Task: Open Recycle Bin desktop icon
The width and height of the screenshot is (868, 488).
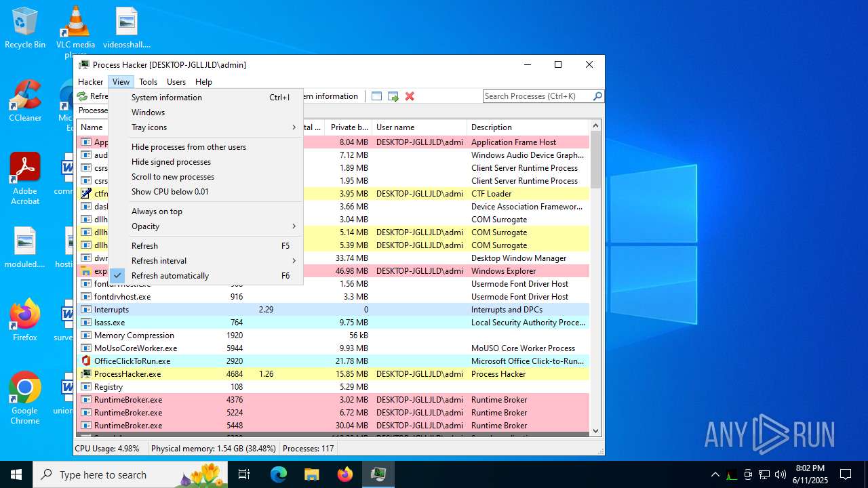Action: point(25,28)
